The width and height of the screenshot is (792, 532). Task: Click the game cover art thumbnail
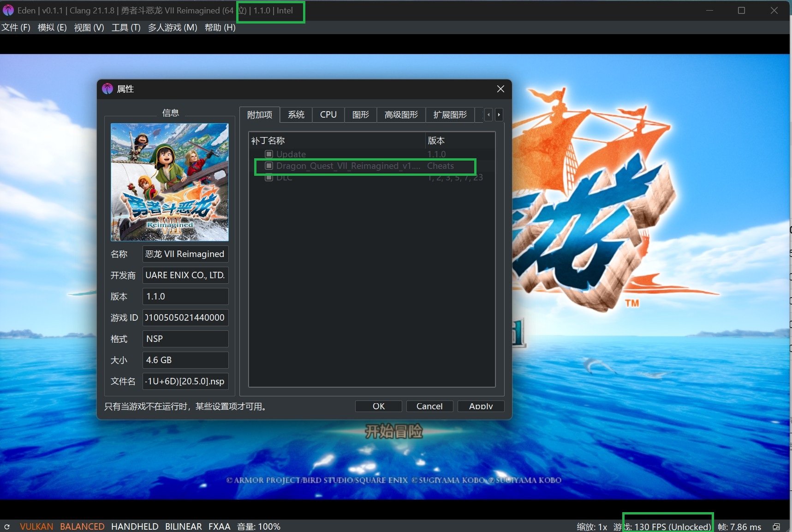[170, 182]
